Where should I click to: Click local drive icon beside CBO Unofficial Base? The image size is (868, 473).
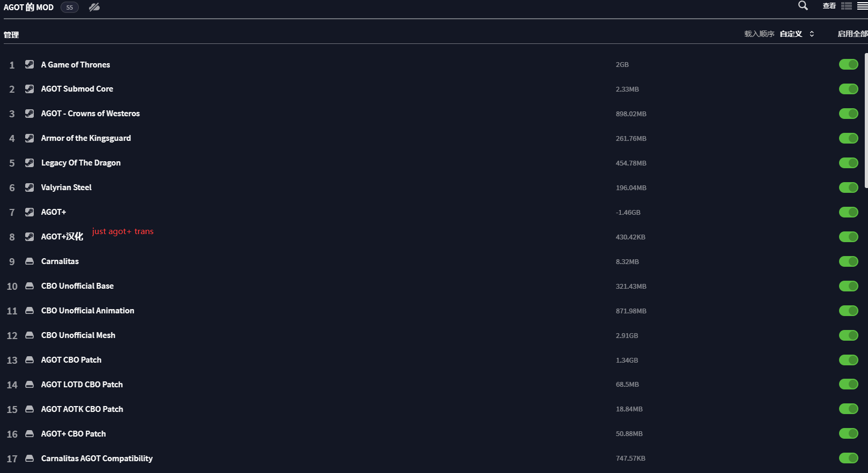click(29, 286)
